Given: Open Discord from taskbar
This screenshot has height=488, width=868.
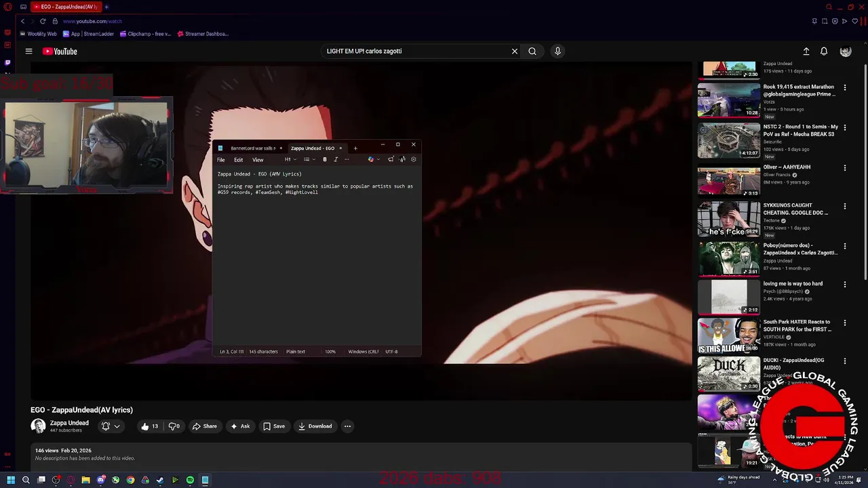Looking at the screenshot, I should point(100,480).
